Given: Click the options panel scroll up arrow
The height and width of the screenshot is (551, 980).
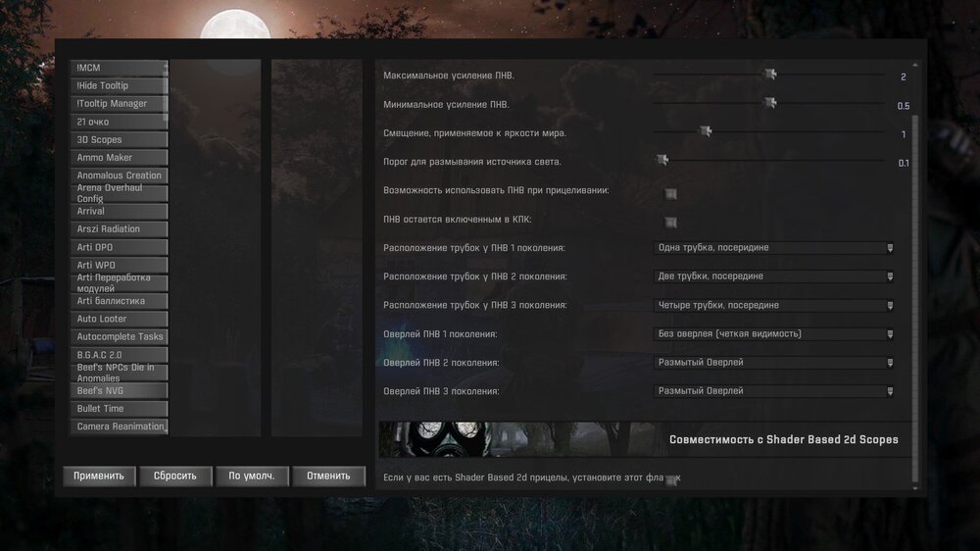Looking at the screenshot, I should point(915,65).
